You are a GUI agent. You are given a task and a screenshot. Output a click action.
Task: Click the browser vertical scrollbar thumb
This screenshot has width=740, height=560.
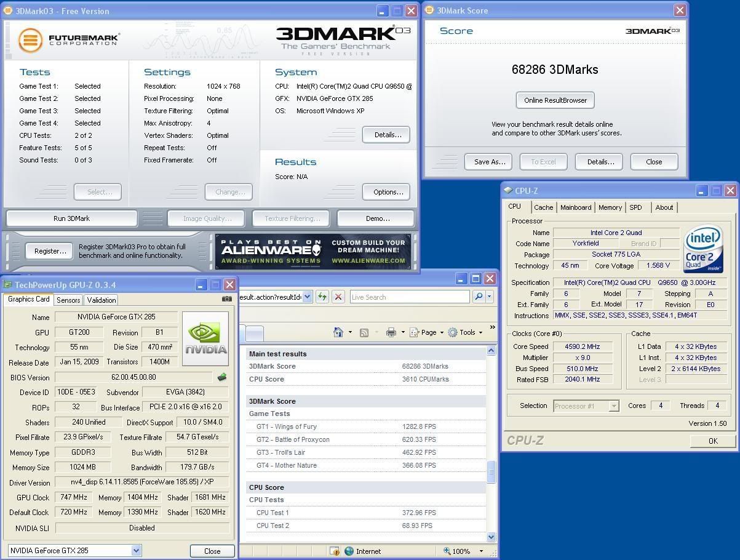click(491, 472)
